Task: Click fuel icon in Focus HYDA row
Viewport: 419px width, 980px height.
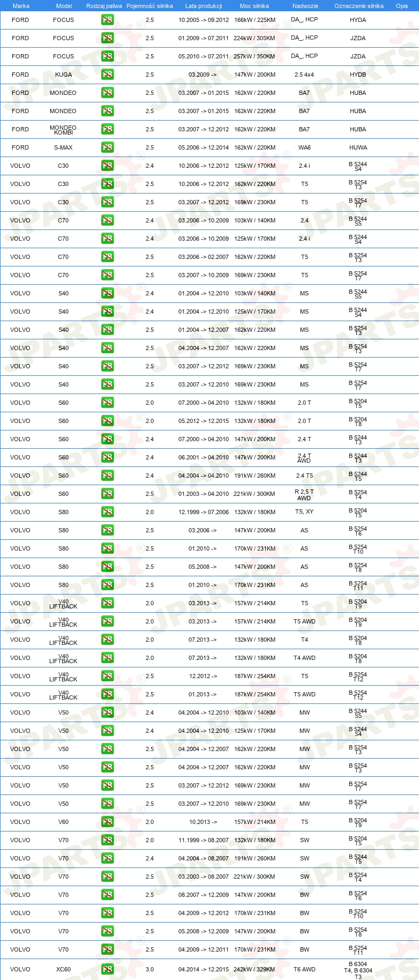Action: click(x=107, y=20)
